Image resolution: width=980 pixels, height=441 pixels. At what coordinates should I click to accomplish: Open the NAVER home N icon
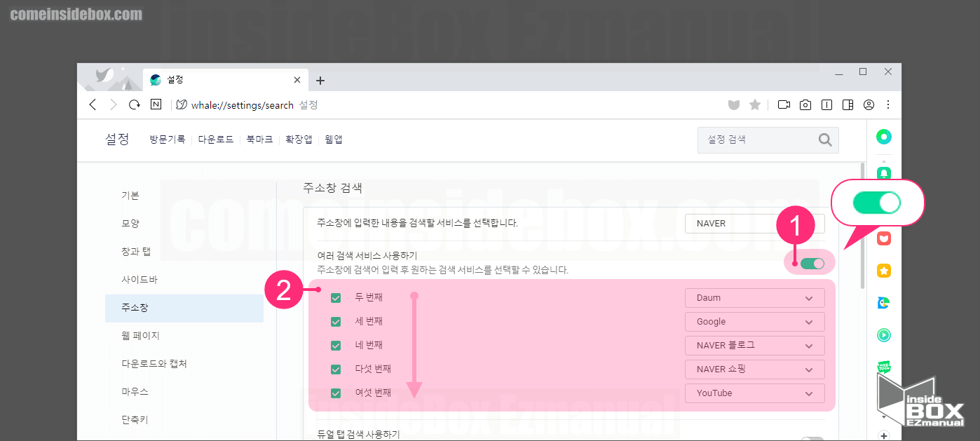(156, 104)
